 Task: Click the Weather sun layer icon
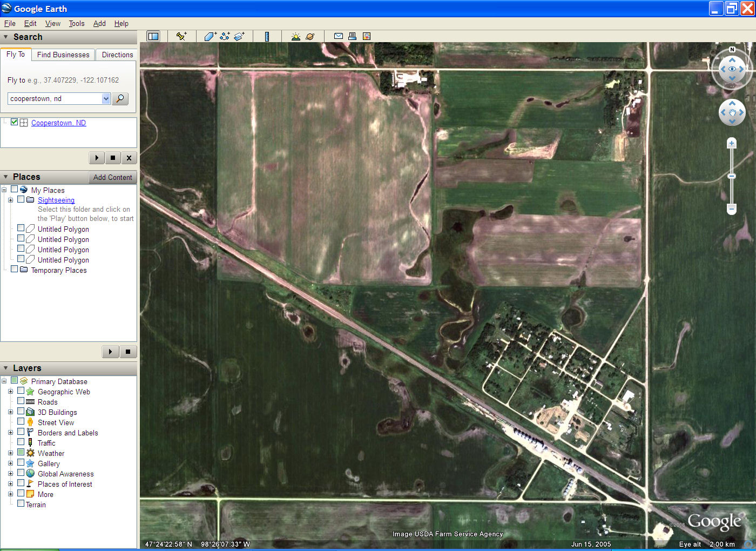(30, 453)
